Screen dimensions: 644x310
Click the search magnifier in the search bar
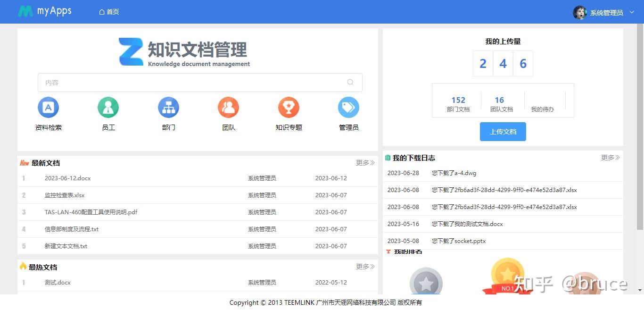(x=350, y=82)
